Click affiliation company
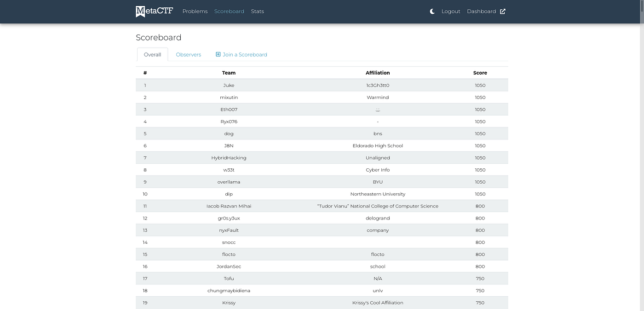Viewport: 644px width, 311px height. coord(378,230)
